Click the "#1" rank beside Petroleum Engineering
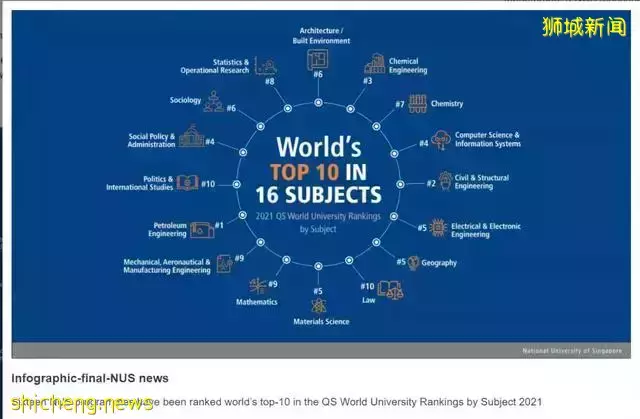This screenshot has height=419, width=640. pyautogui.click(x=220, y=225)
